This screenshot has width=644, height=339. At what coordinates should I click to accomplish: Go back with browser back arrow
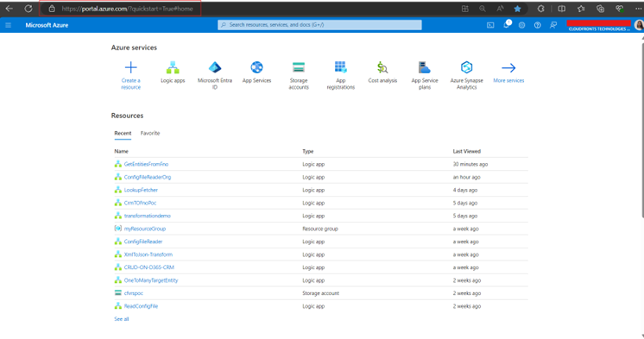click(9, 9)
